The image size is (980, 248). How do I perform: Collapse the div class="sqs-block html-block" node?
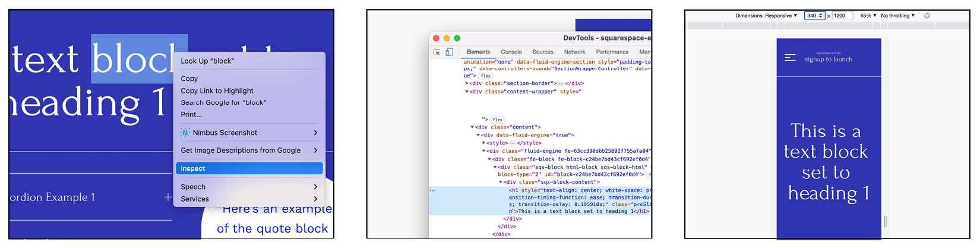coord(495,167)
